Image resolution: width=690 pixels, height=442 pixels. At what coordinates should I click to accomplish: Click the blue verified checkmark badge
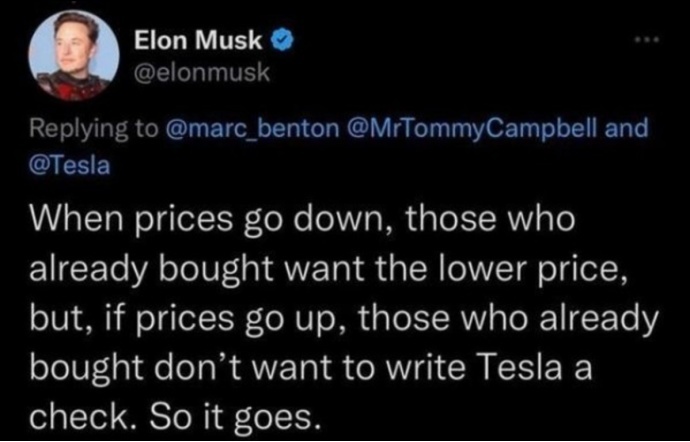point(281,41)
